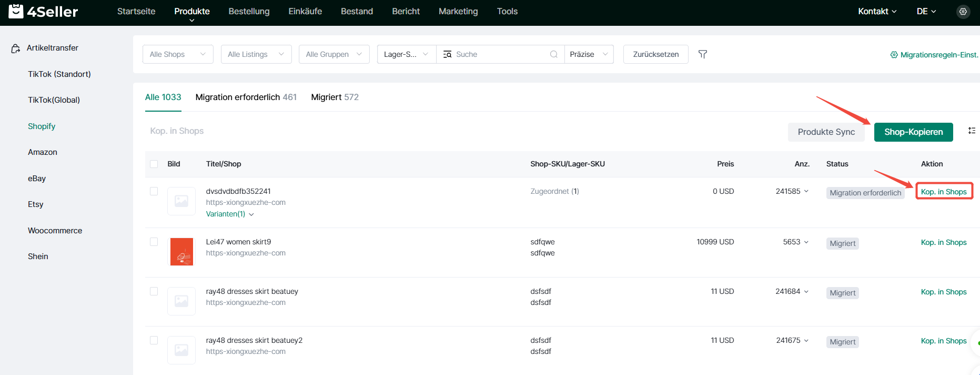The width and height of the screenshot is (980, 375).
Task: Expand the 241684 quantity chevron
Action: [806, 291]
